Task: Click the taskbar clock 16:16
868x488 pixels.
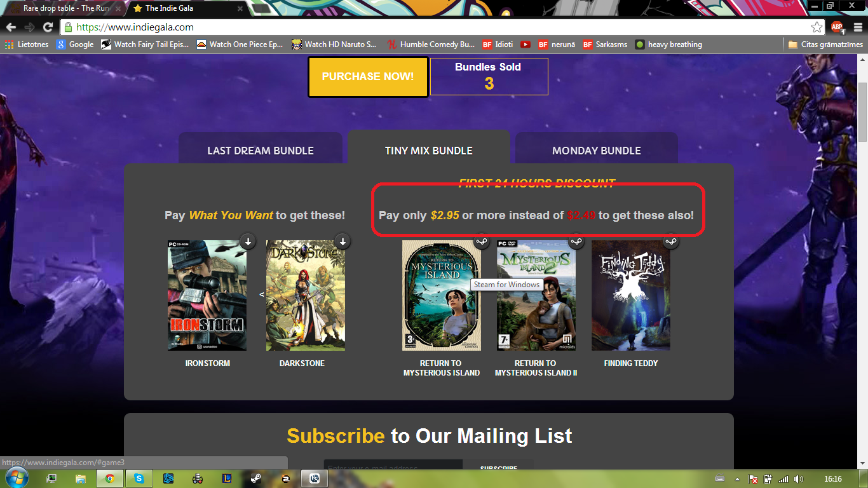Action: (833, 479)
